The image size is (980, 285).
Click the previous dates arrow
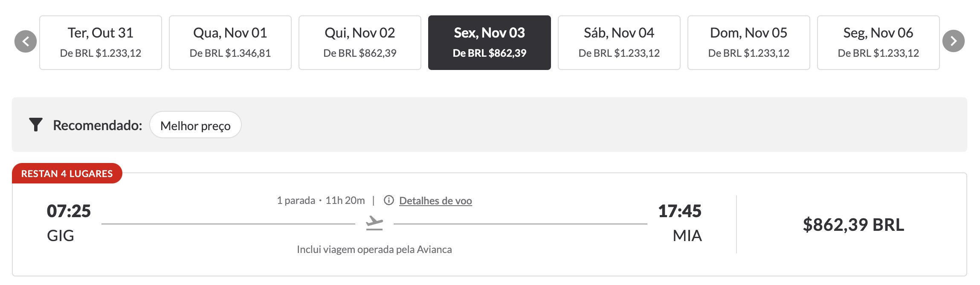pyautogui.click(x=26, y=41)
